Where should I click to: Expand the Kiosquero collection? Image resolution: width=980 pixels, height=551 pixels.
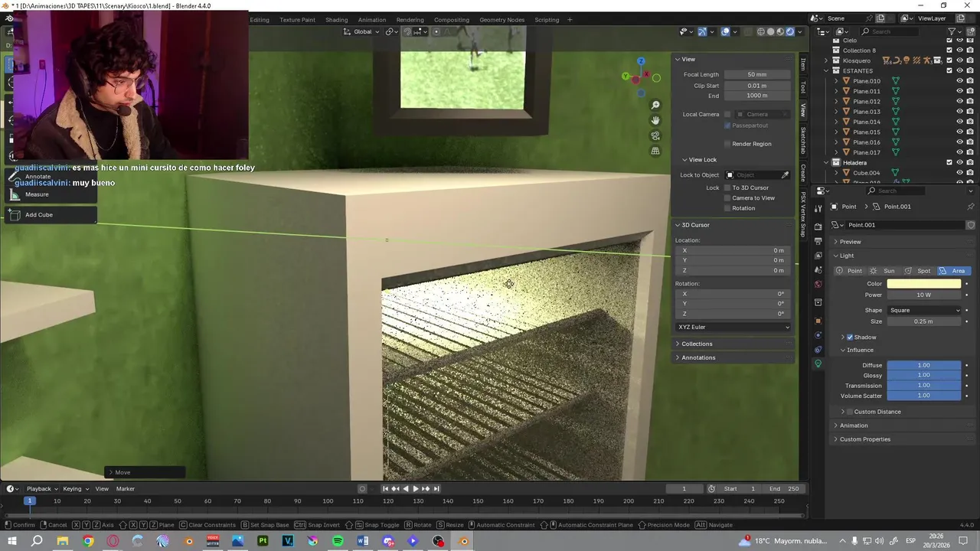825,60
